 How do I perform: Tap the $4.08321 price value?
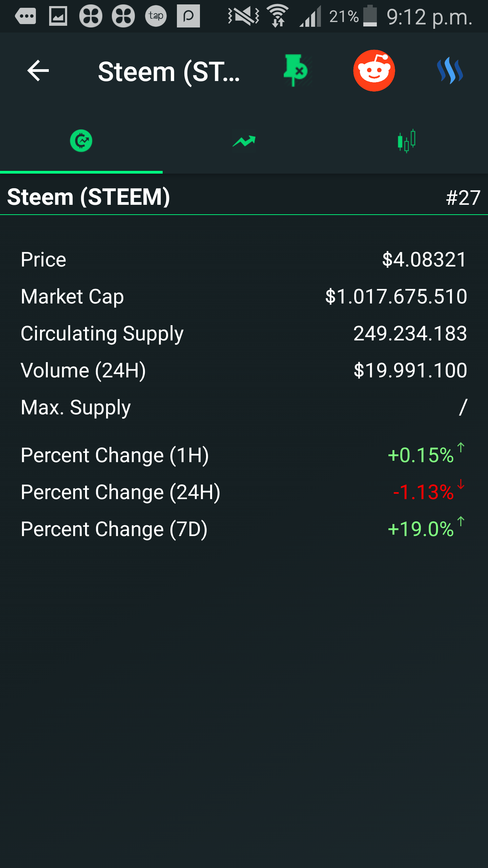(424, 260)
